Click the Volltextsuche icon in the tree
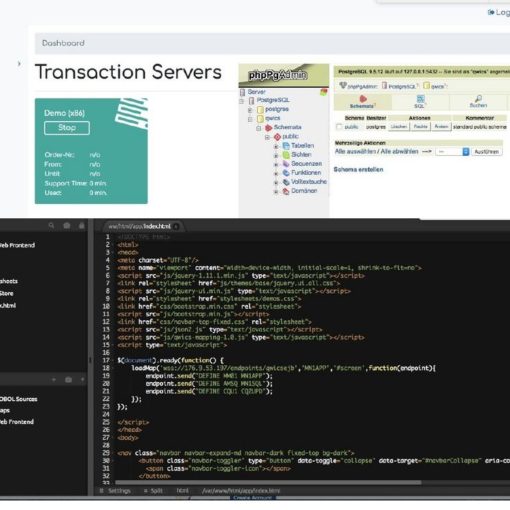The image size is (510, 510). 286,182
